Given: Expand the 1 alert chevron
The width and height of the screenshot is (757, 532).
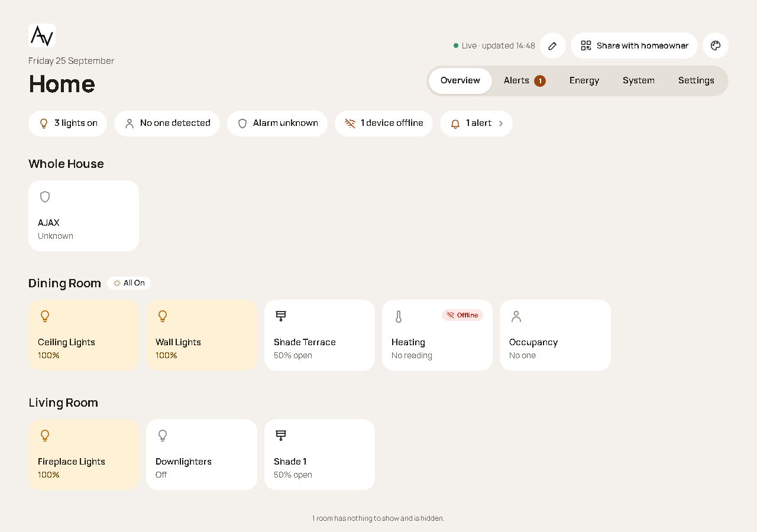Looking at the screenshot, I should click(x=501, y=124).
